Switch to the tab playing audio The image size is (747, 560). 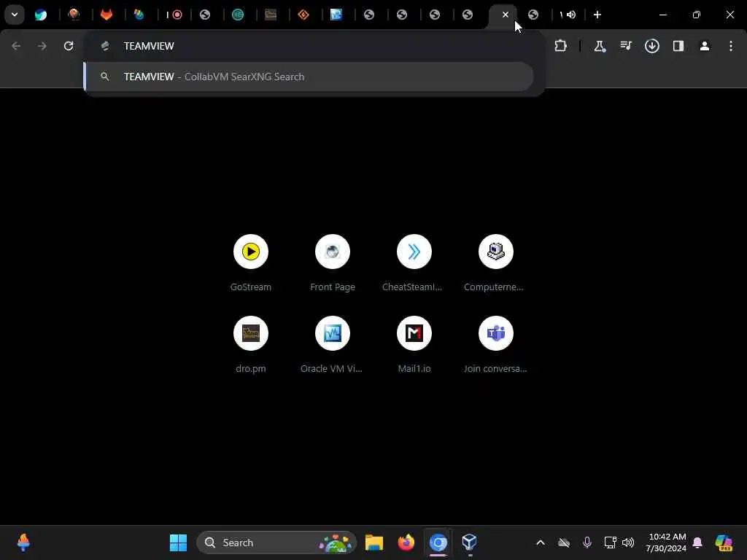568,15
